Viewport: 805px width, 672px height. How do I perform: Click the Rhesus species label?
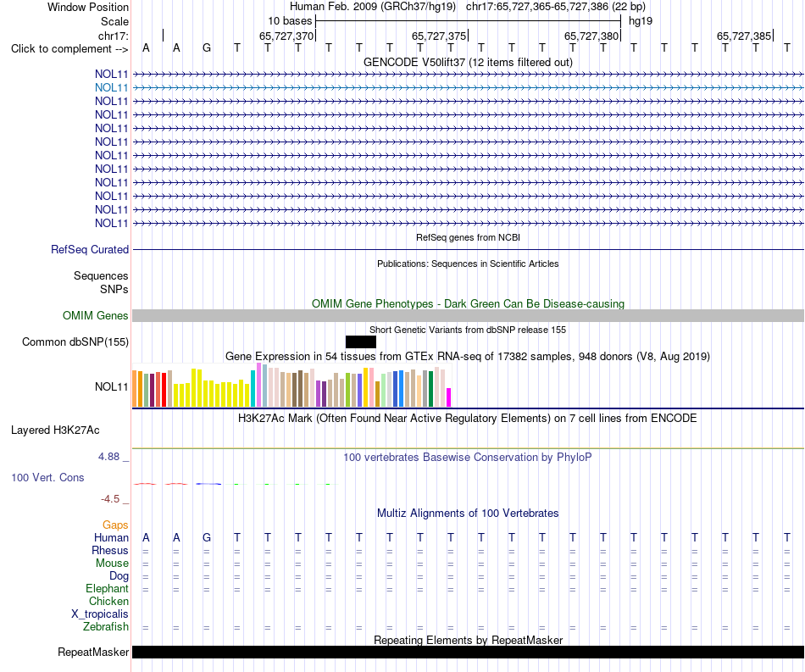click(110, 550)
